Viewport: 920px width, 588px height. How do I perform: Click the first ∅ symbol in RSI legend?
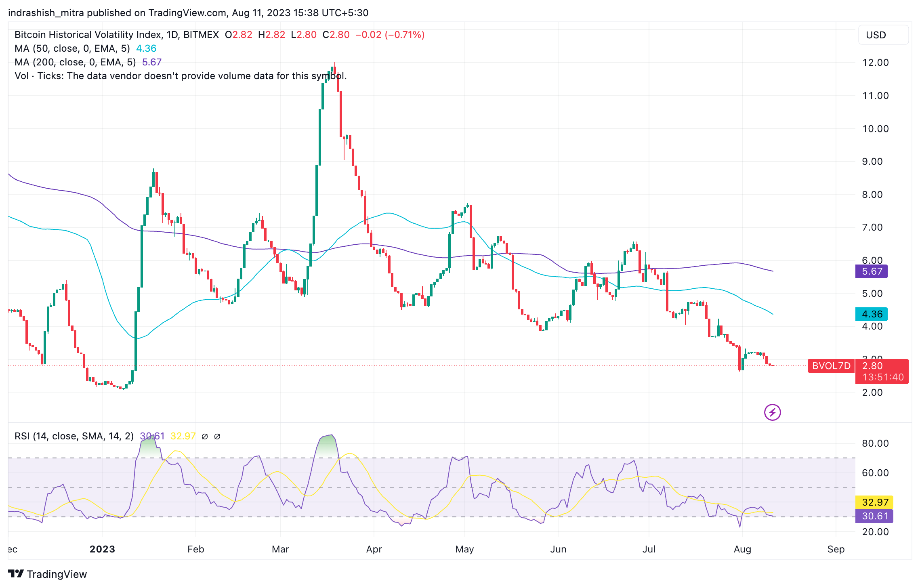(x=205, y=436)
